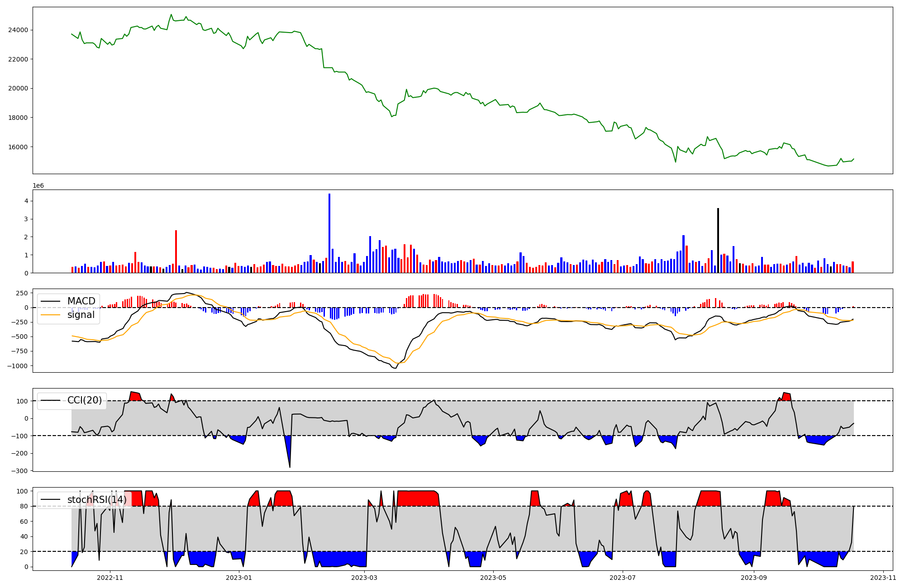Screen dimensions: 905x588
Task: Click the tall black volume bar
Action: point(718,240)
